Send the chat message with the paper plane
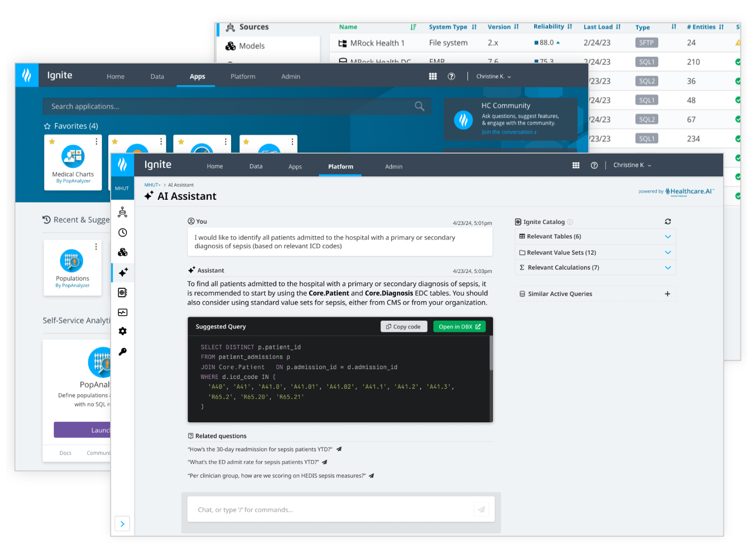747x560 pixels. click(481, 510)
